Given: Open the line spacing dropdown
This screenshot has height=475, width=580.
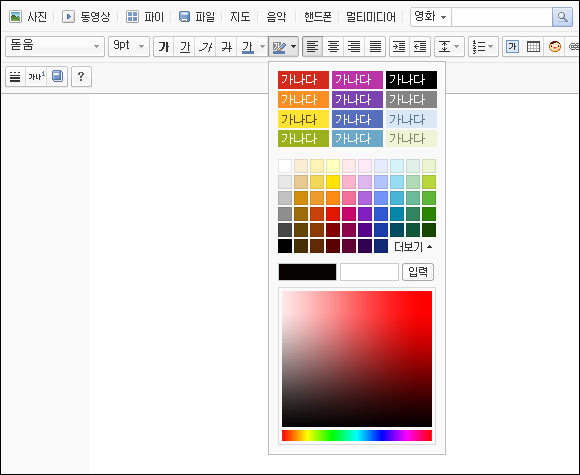Looking at the screenshot, I should click(x=449, y=47).
